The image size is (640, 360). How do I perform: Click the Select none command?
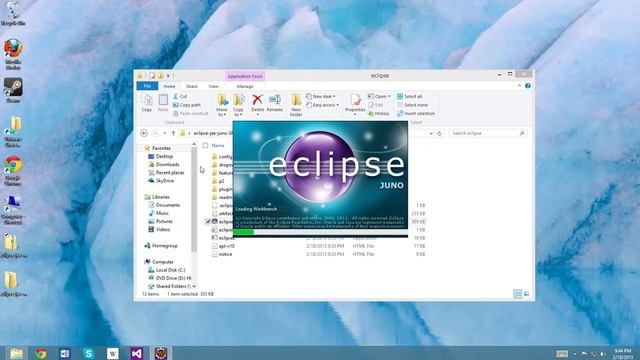pyautogui.click(x=413, y=105)
